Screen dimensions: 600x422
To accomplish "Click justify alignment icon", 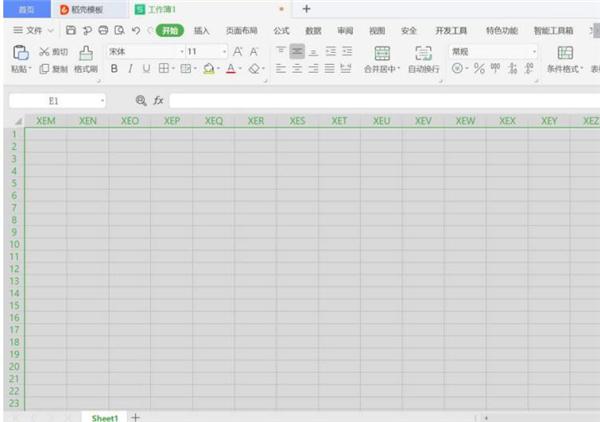I will click(x=329, y=69).
